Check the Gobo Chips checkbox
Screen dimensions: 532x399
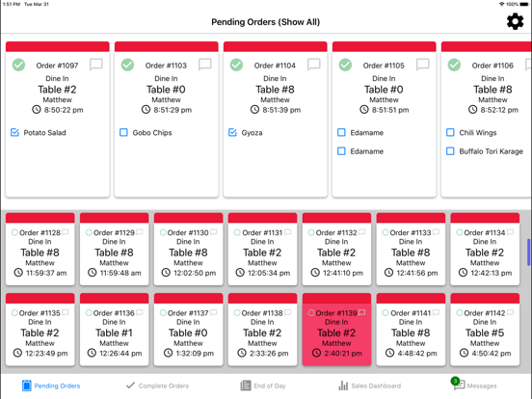[123, 132]
